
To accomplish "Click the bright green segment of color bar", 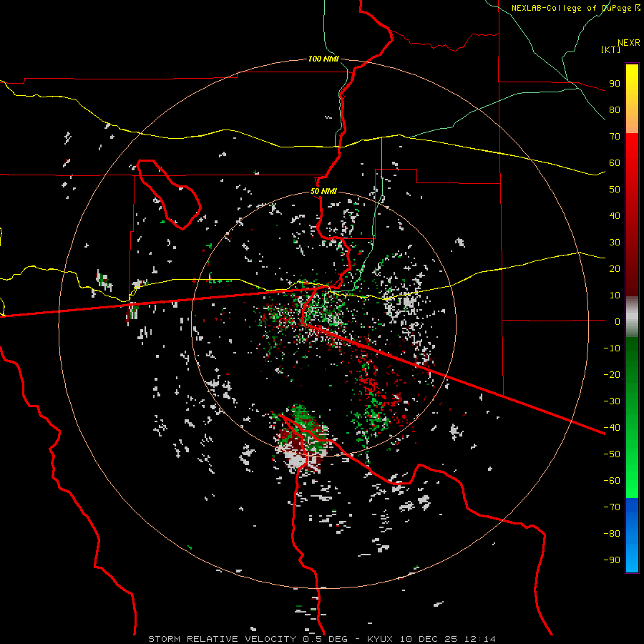I will 632,417.
